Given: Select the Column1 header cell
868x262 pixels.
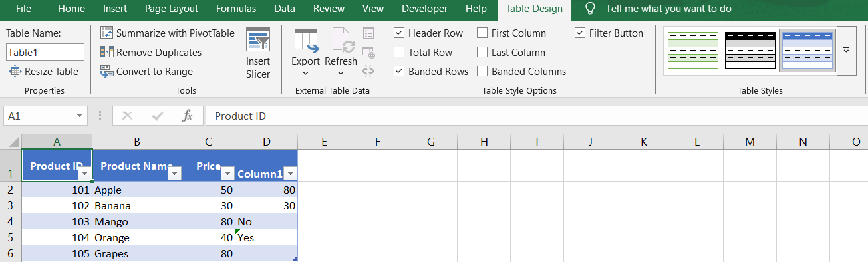Looking at the screenshot, I should click(266, 166).
